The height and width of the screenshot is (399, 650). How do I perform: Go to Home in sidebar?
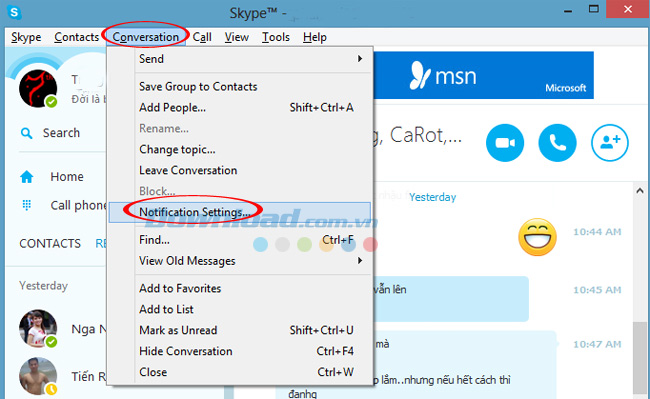pos(67,177)
